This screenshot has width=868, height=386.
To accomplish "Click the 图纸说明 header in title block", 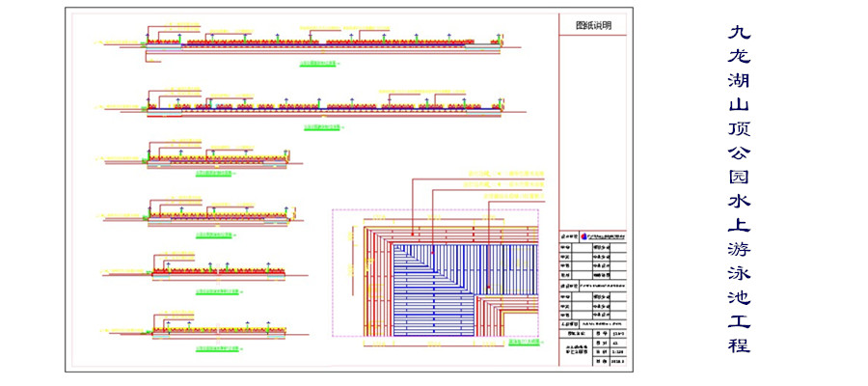I will point(592,26).
